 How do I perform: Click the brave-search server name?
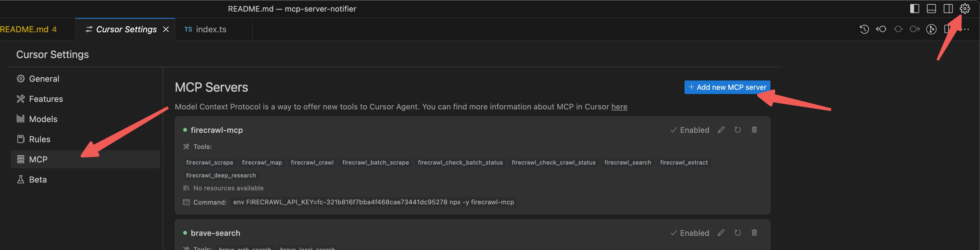tap(215, 233)
